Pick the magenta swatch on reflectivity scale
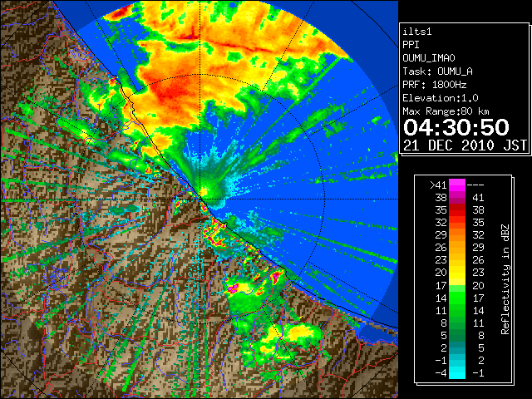The image size is (532, 399). [457, 185]
